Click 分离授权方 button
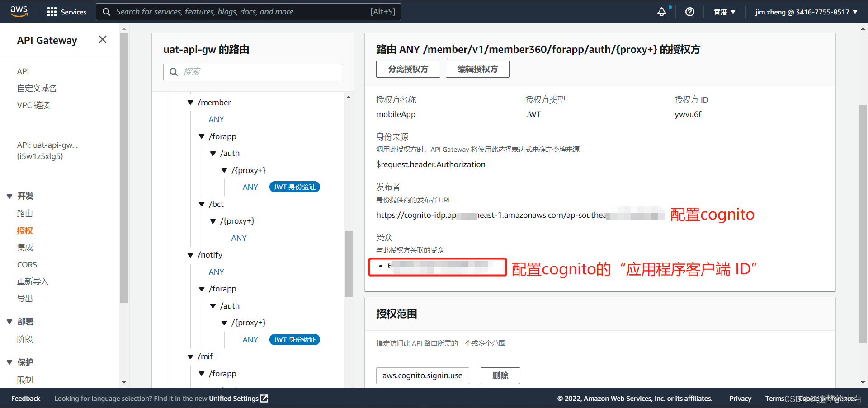Screen dimensions: 868x408 click(x=408, y=69)
